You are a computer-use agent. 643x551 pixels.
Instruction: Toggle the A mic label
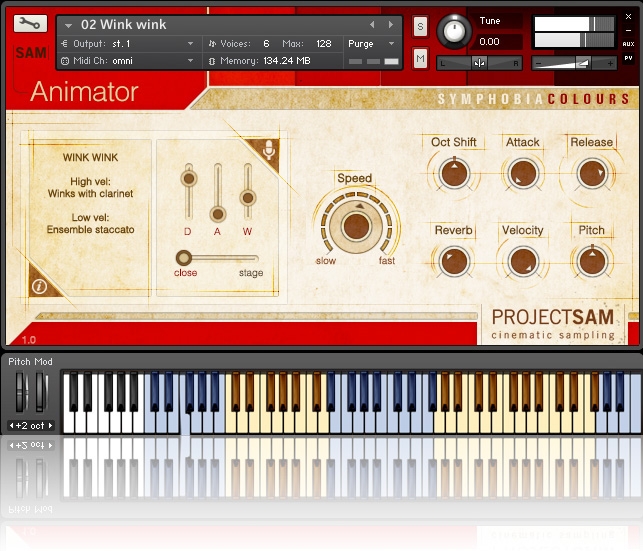pos(217,232)
